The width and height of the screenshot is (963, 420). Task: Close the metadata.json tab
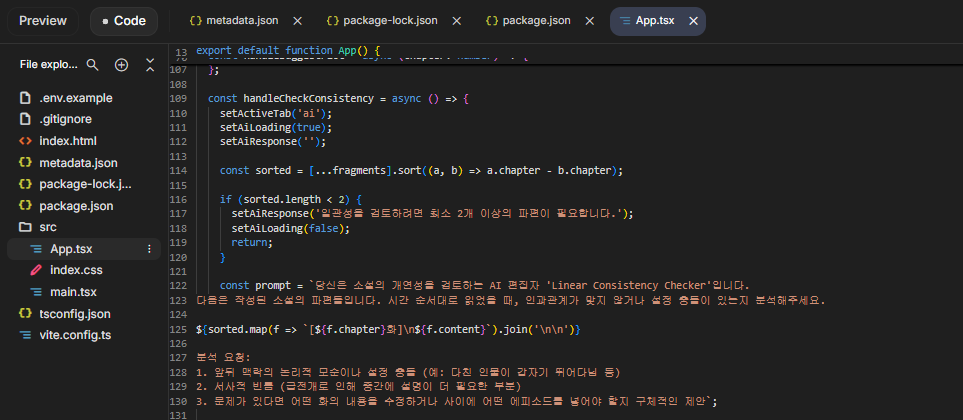coord(297,21)
